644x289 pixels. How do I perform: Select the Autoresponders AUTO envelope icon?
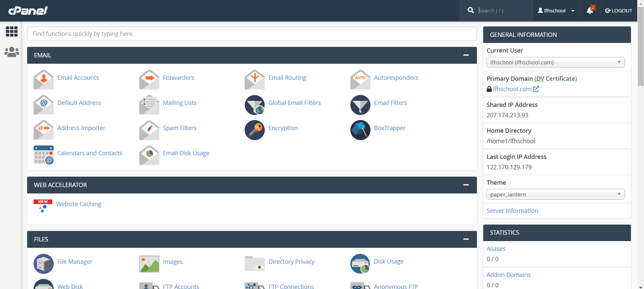click(x=360, y=79)
